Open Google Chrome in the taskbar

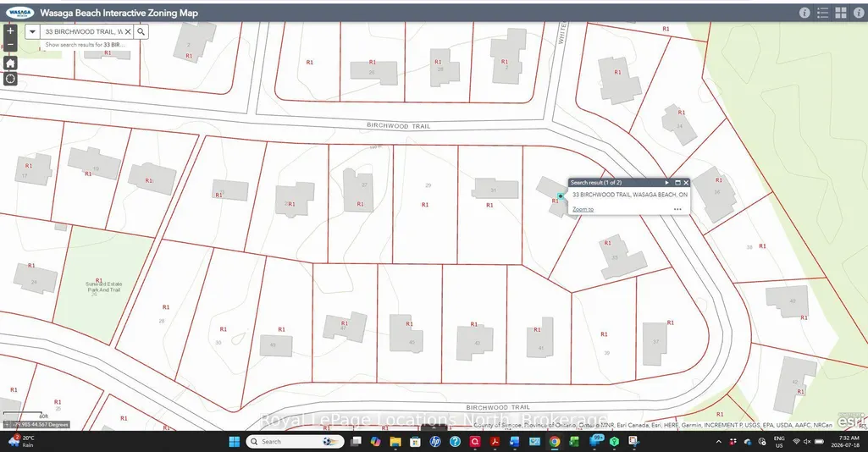554,442
